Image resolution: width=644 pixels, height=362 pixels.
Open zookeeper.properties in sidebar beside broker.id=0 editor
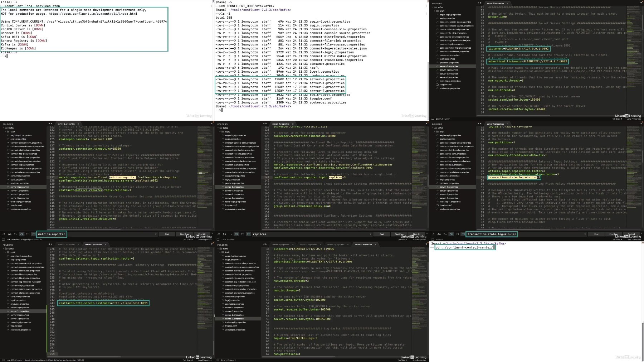(x=450, y=88)
